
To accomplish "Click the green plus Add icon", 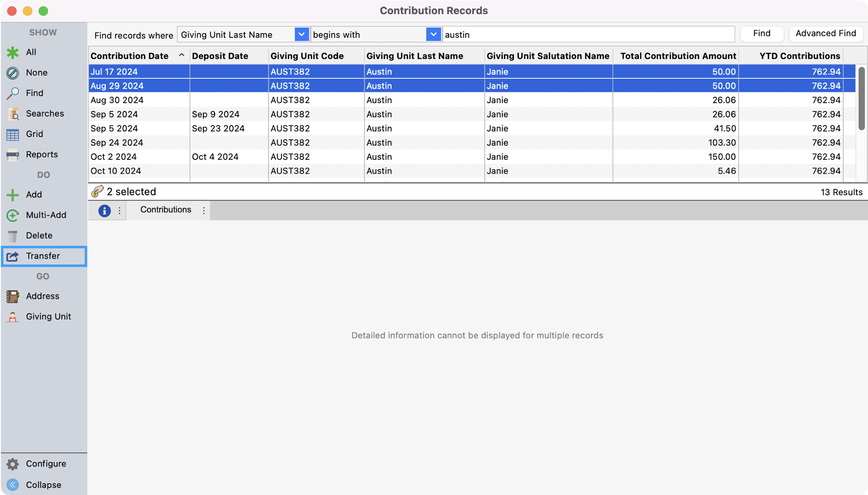I will [13, 195].
